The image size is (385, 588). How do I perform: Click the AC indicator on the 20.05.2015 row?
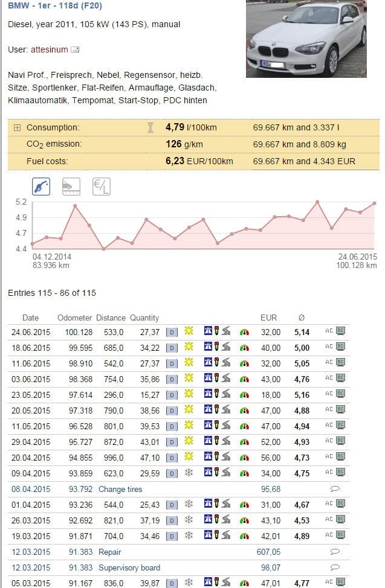pyautogui.click(x=329, y=411)
